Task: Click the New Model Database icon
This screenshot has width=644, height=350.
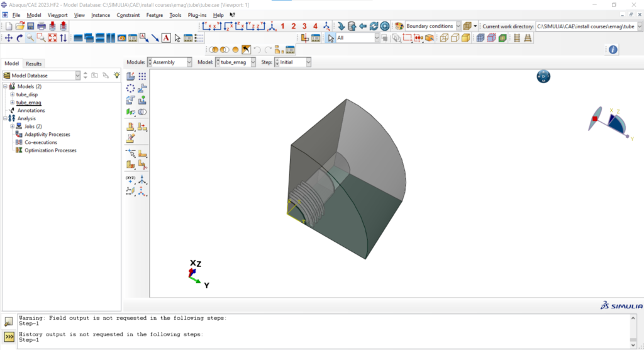Action: (9, 26)
